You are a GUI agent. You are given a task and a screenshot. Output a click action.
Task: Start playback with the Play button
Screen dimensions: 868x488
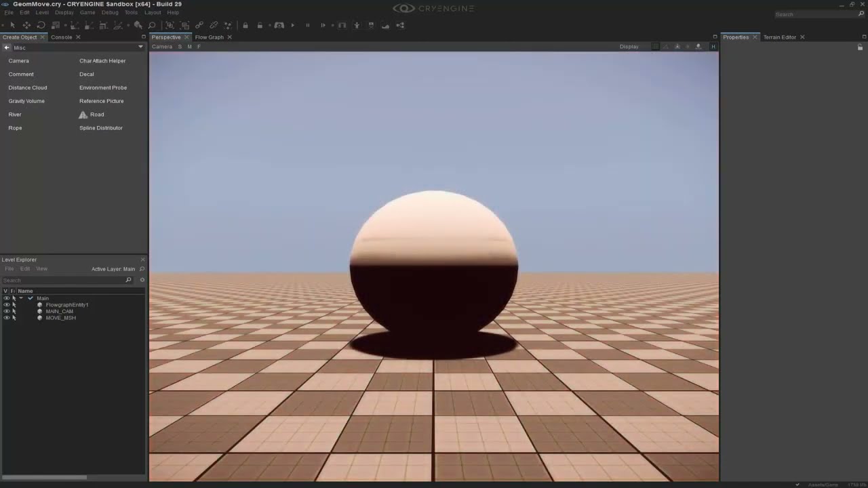coord(293,25)
